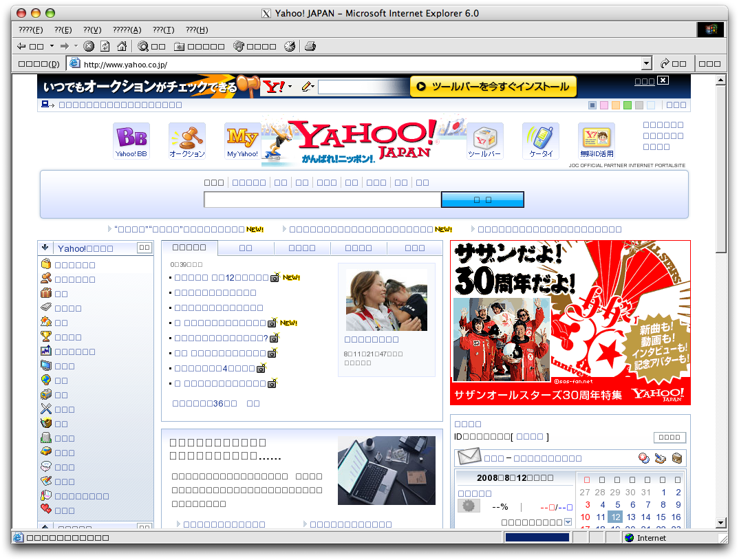
Task: Select the red hearts icon in the sidebar
Action: 45,510
